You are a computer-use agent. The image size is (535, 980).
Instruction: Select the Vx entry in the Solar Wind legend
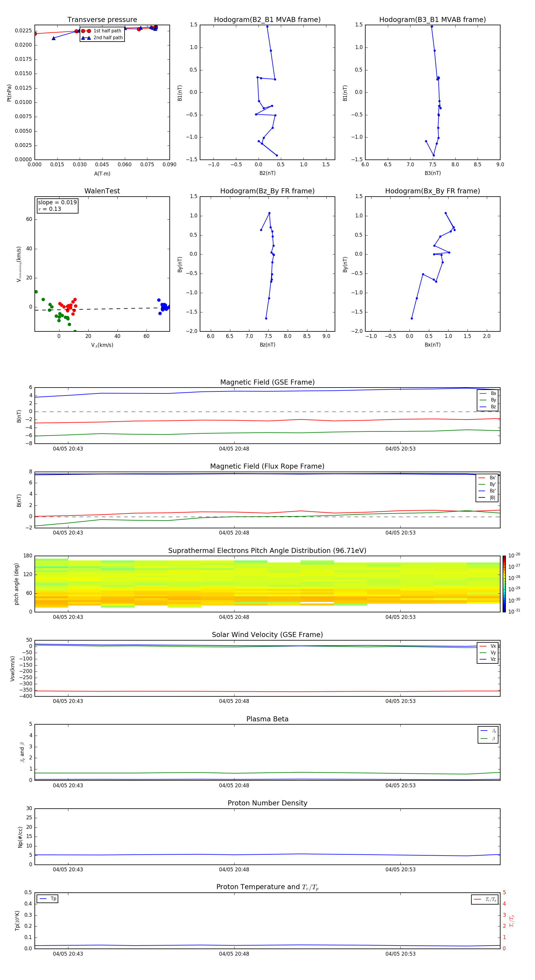tap(488, 646)
